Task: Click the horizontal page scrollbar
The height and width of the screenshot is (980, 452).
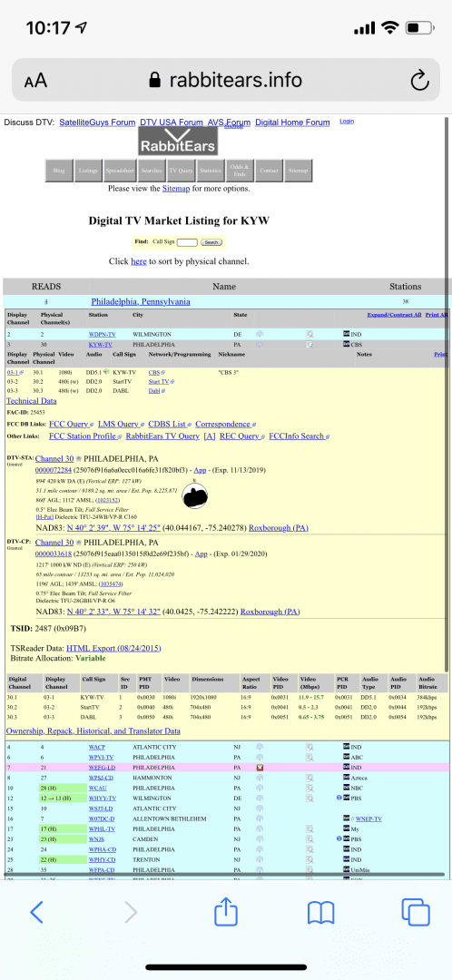Action: click(224, 875)
